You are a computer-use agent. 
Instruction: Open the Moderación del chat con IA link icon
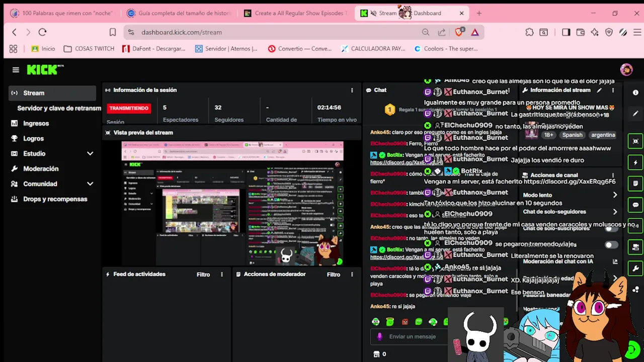pos(615,261)
